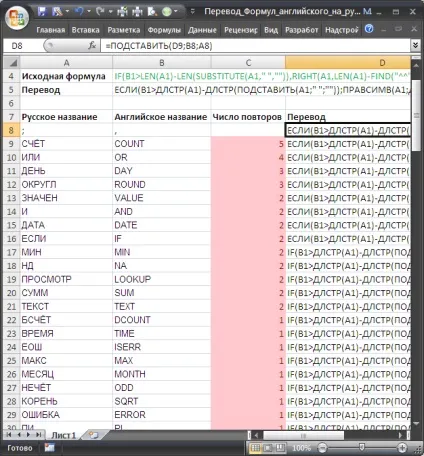
Task: Select cell with DCOUNT
Action: coord(162,320)
